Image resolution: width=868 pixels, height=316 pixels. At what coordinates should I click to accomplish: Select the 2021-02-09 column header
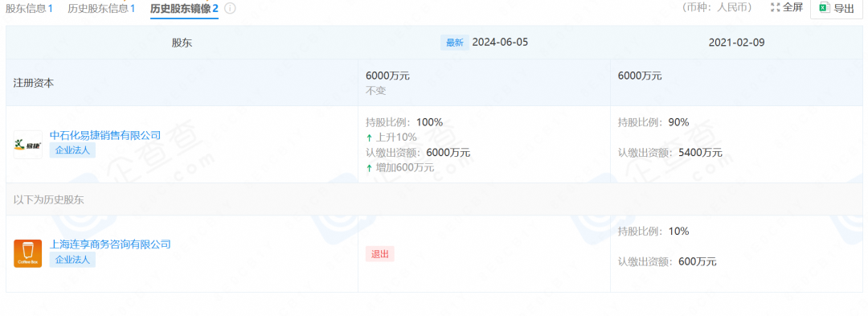(736, 43)
